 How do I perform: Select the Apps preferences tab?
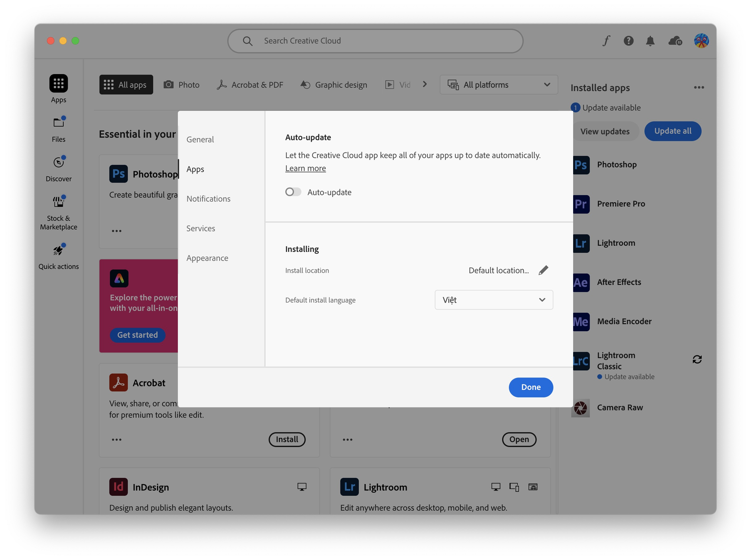click(195, 169)
